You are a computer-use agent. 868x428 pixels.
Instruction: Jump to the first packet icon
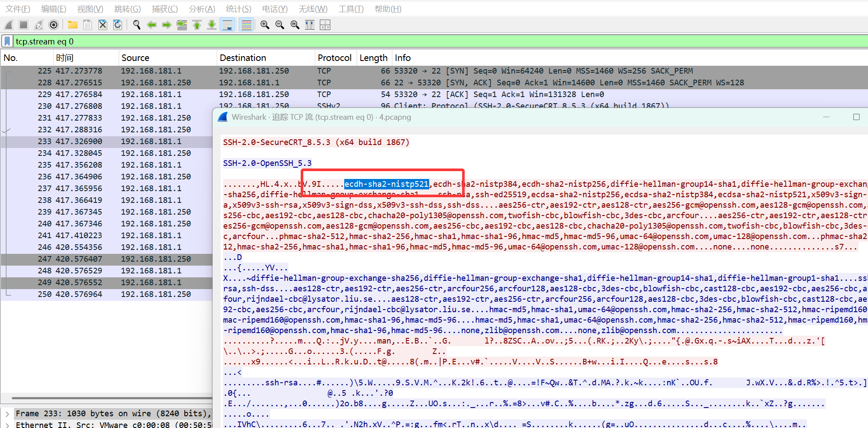pos(197,25)
